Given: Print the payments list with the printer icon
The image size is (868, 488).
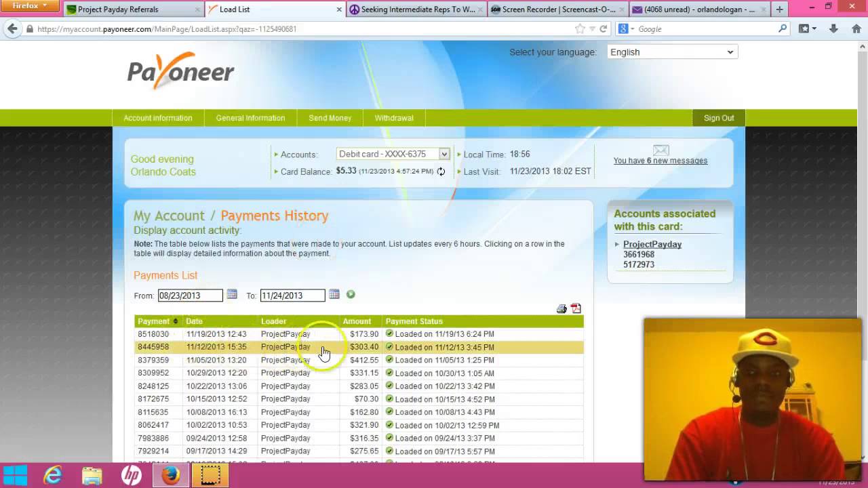Looking at the screenshot, I should pyautogui.click(x=561, y=309).
